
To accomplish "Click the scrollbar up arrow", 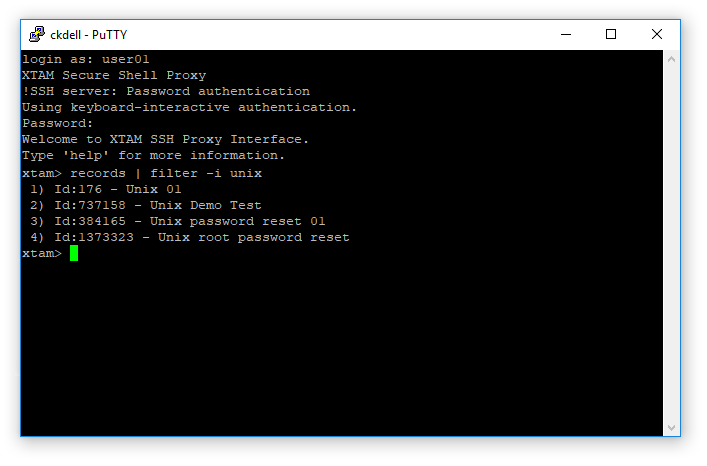I will pyautogui.click(x=672, y=59).
